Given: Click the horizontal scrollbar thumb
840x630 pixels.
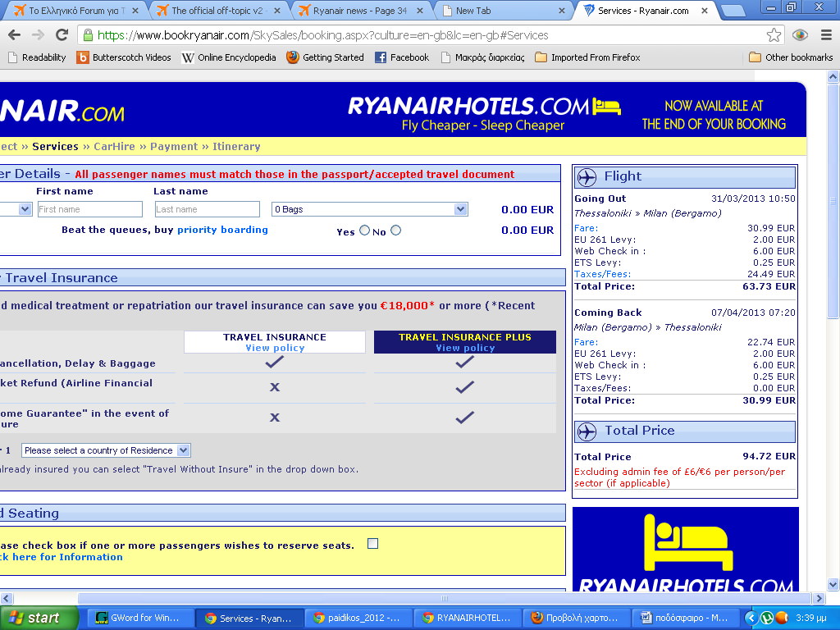Looking at the screenshot, I should pos(444,598).
